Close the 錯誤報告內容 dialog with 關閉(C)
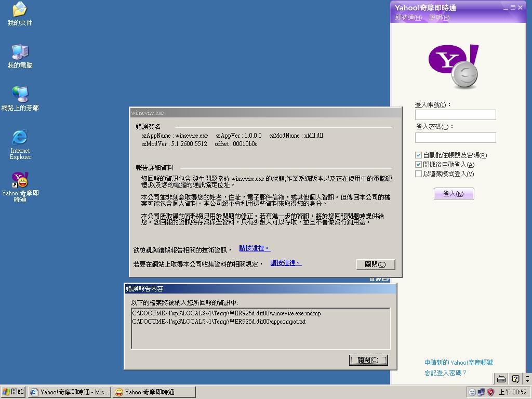The height and width of the screenshot is (399, 532). [368, 360]
